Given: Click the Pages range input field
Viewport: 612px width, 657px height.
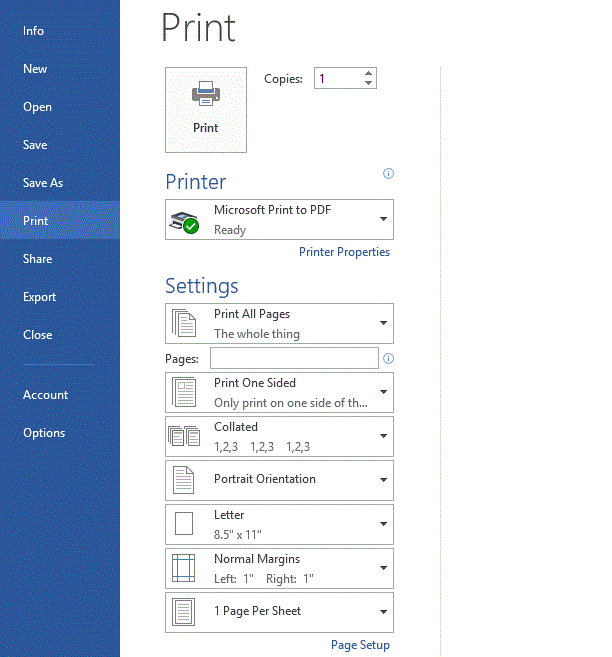Looking at the screenshot, I should tap(294, 358).
